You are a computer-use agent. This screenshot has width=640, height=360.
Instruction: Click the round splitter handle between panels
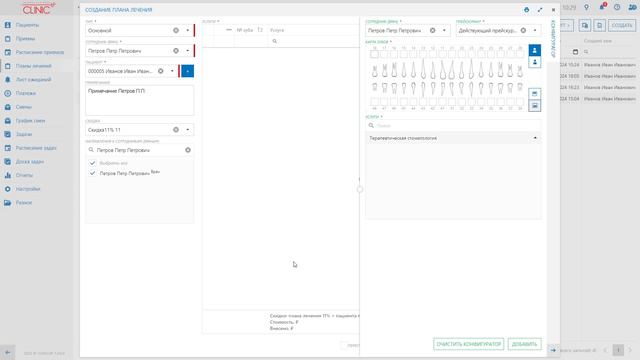360,189
